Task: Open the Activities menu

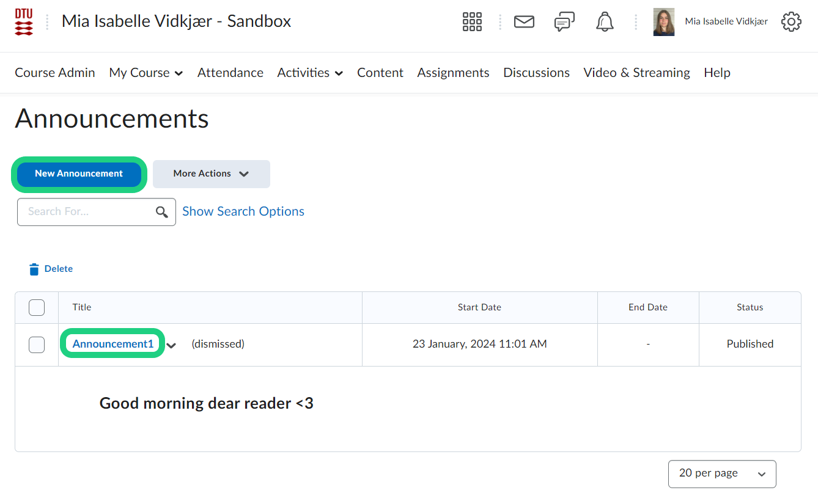Action: pos(309,73)
